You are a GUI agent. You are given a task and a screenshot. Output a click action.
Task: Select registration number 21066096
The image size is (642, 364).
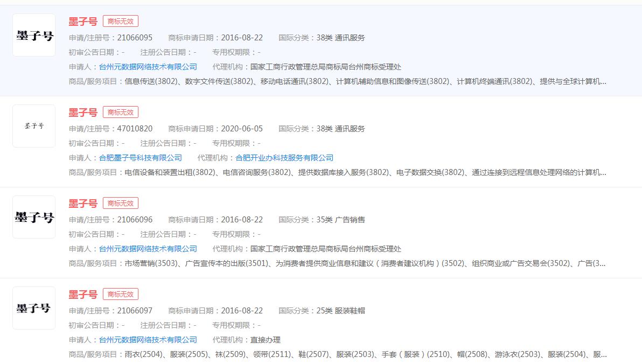[x=135, y=220]
